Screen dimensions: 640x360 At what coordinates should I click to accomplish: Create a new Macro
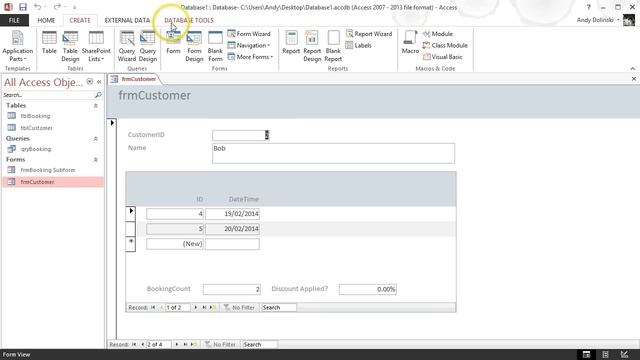click(x=410, y=43)
